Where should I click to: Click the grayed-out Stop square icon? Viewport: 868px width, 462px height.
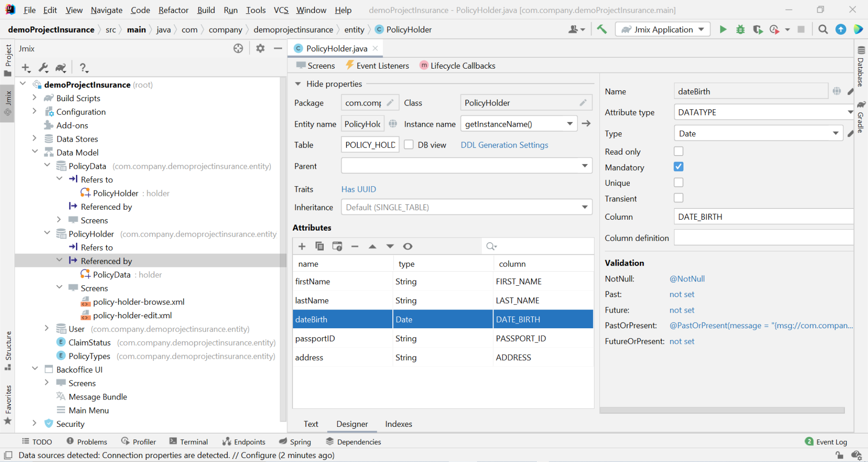(801, 30)
